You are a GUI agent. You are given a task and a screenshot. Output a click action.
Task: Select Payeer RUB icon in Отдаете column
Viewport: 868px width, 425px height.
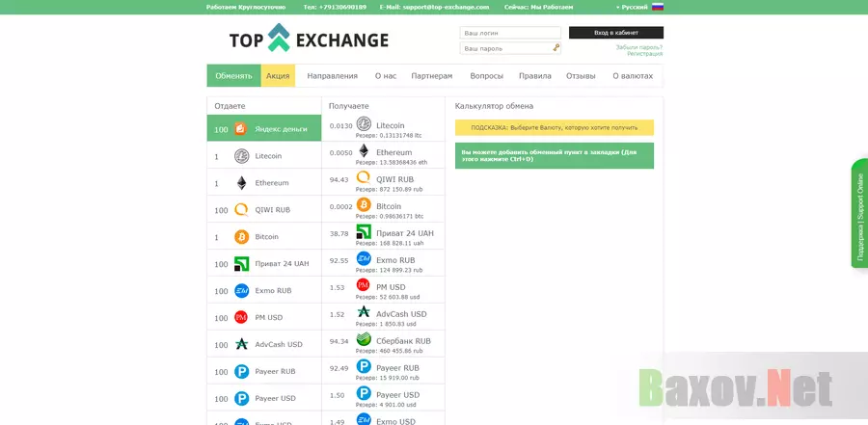pos(241,371)
